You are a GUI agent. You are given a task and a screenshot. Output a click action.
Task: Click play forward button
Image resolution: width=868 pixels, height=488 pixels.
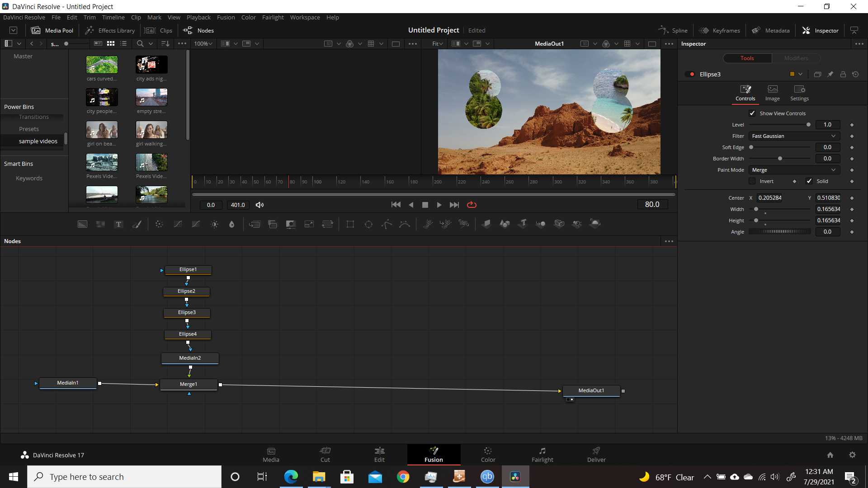[439, 205]
